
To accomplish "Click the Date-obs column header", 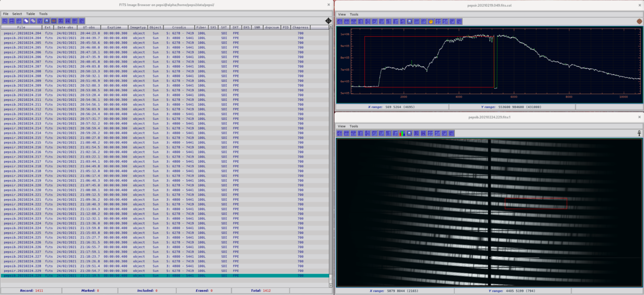I will (65, 27).
